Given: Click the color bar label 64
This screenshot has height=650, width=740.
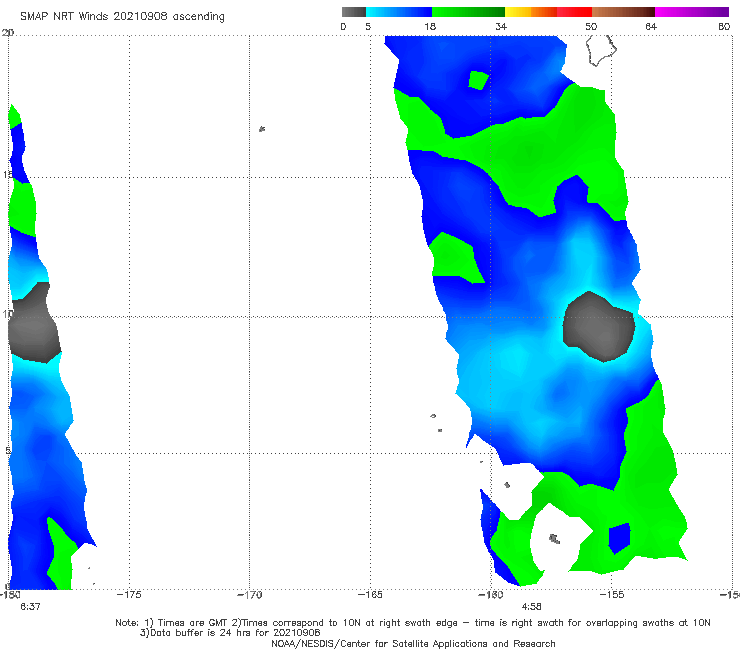Looking at the screenshot, I should click(651, 26).
